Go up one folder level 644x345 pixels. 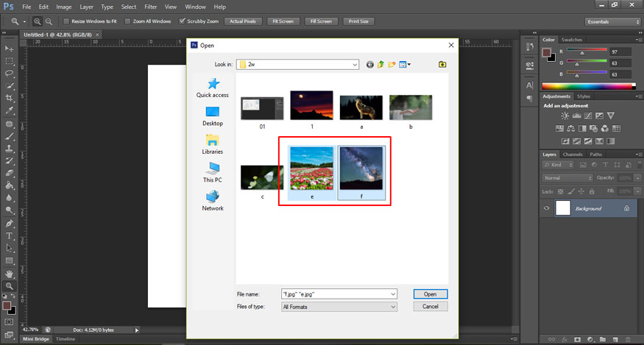pyautogui.click(x=381, y=65)
